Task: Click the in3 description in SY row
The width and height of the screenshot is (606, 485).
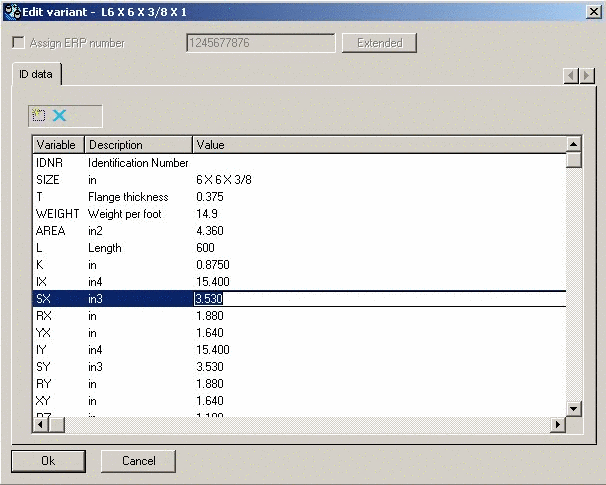Action: click(x=95, y=367)
